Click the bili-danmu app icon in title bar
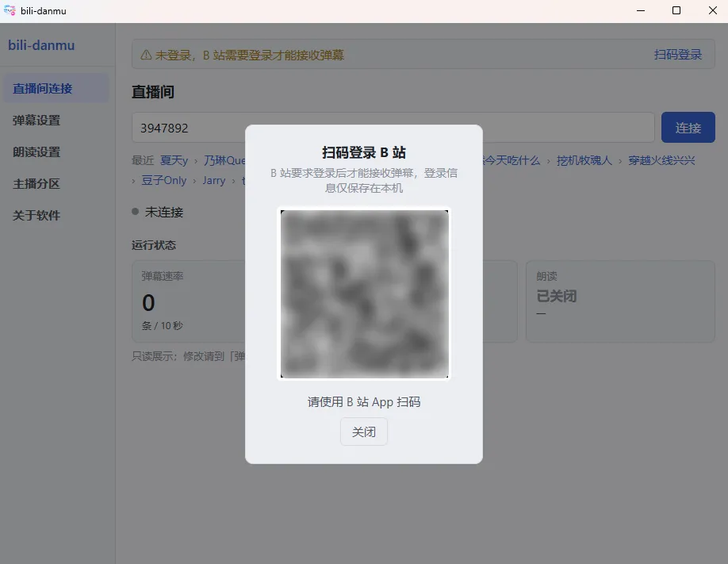 pyautogui.click(x=10, y=10)
